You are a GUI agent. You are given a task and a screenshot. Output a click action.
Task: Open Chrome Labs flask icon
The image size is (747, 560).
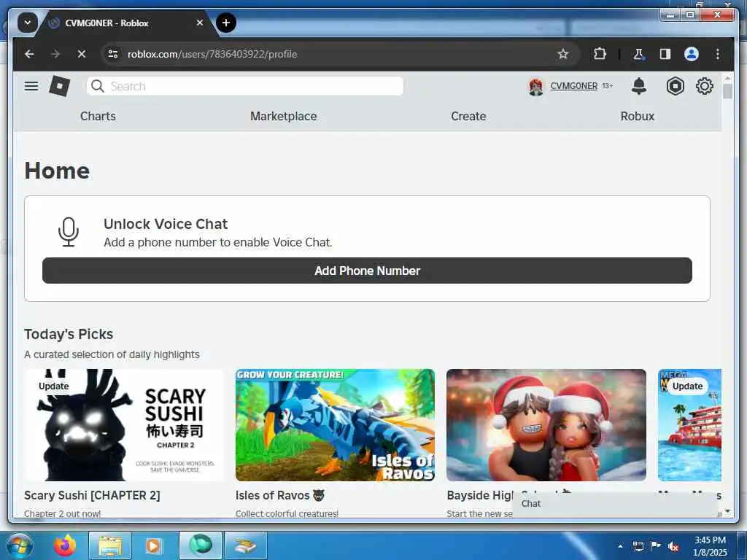pyautogui.click(x=638, y=54)
